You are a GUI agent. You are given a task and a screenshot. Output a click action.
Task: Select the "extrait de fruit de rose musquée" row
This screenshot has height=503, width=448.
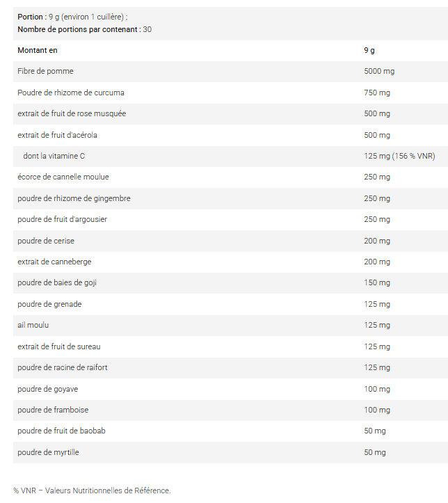[72, 113]
